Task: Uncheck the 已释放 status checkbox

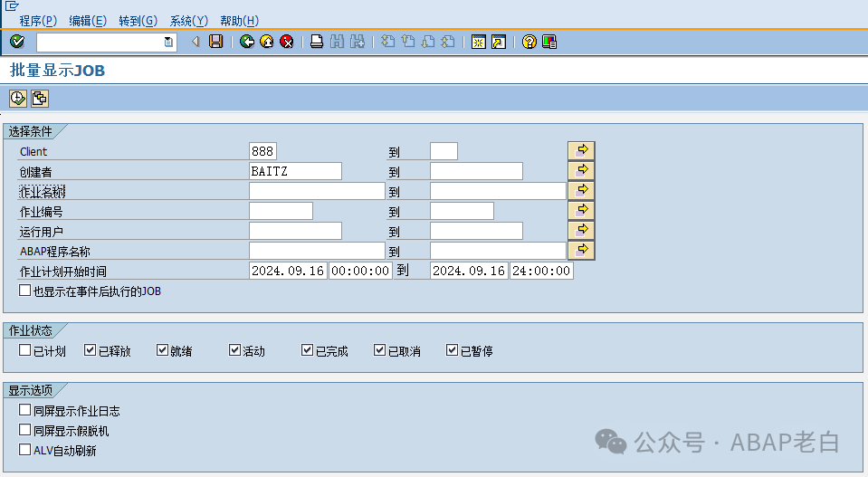Action: [x=90, y=349]
